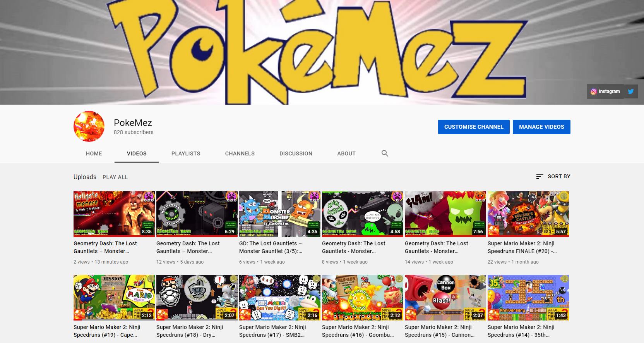Open the Channels tab
Viewport: 644px width, 343px height.
point(240,153)
